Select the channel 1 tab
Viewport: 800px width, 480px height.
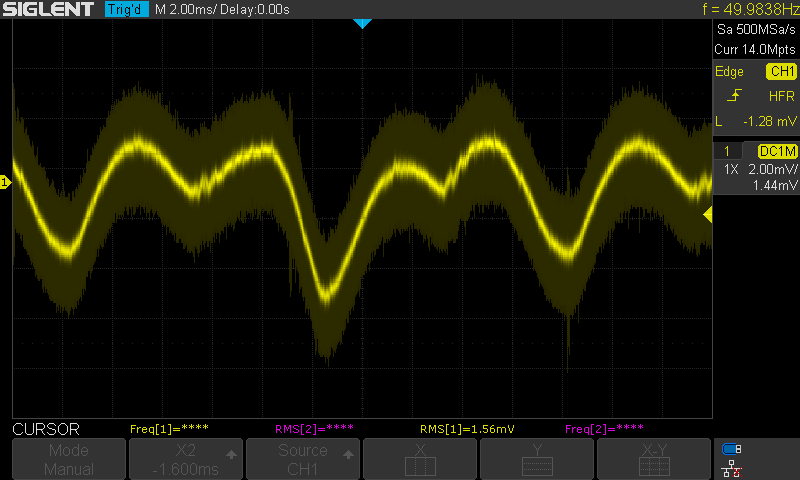[728, 151]
